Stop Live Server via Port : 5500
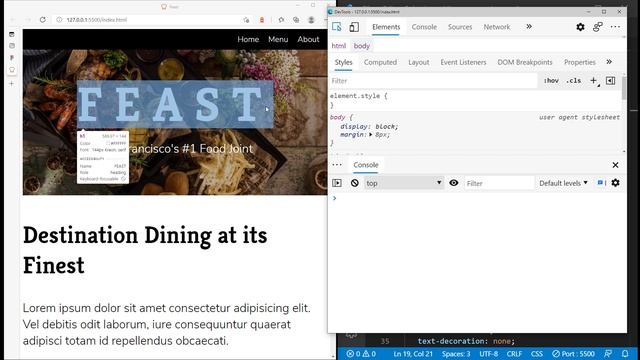This screenshot has height=360, width=640. [573, 354]
